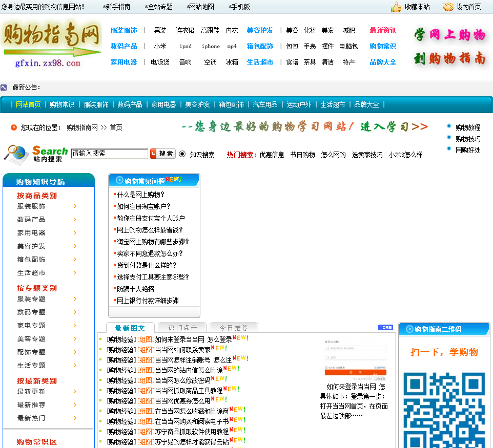Click the blue MORE badge icon

pyautogui.click(x=385, y=327)
